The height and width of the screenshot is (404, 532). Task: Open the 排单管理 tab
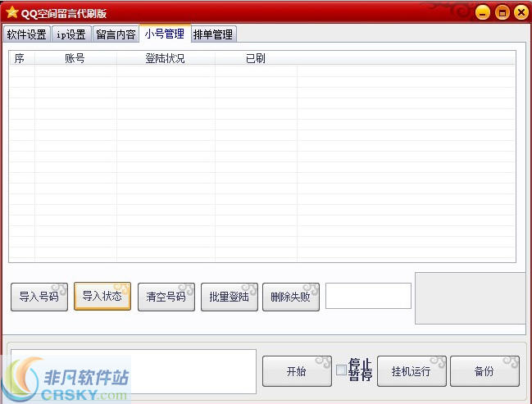[213, 34]
